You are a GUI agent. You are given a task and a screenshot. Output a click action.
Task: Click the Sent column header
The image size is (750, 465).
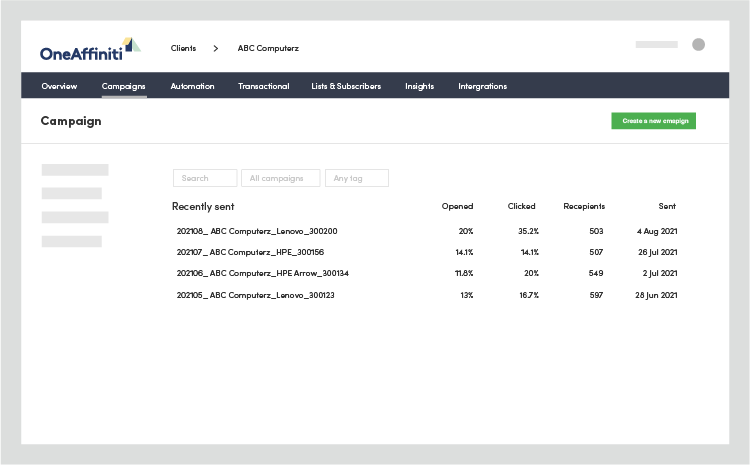(x=667, y=206)
